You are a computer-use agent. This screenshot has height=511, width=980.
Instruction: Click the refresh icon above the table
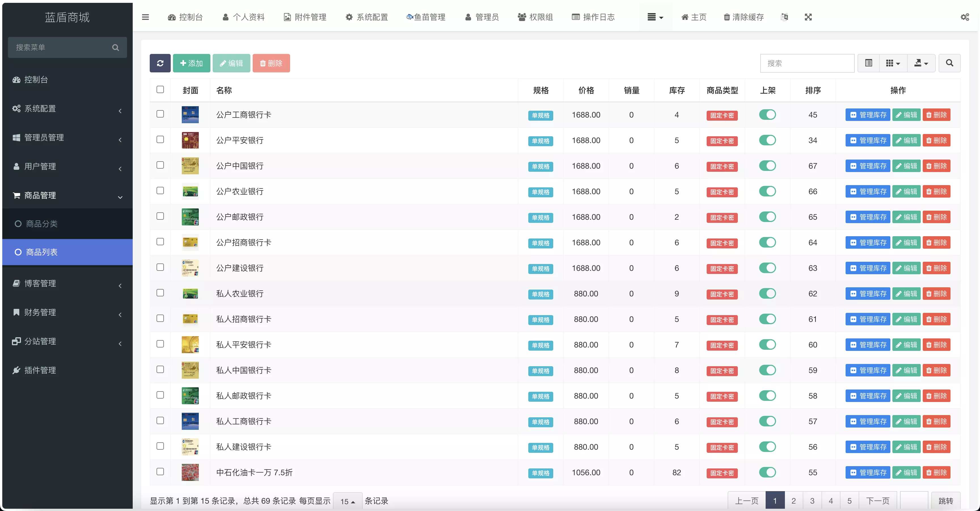(x=160, y=63)
